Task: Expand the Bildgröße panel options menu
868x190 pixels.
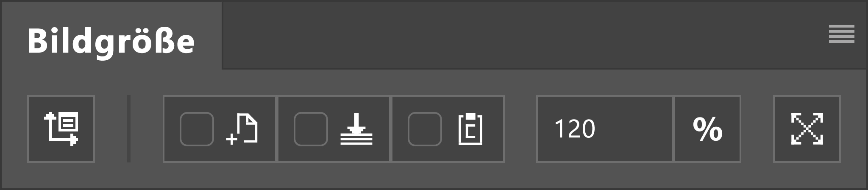Action: pos(841,34)
